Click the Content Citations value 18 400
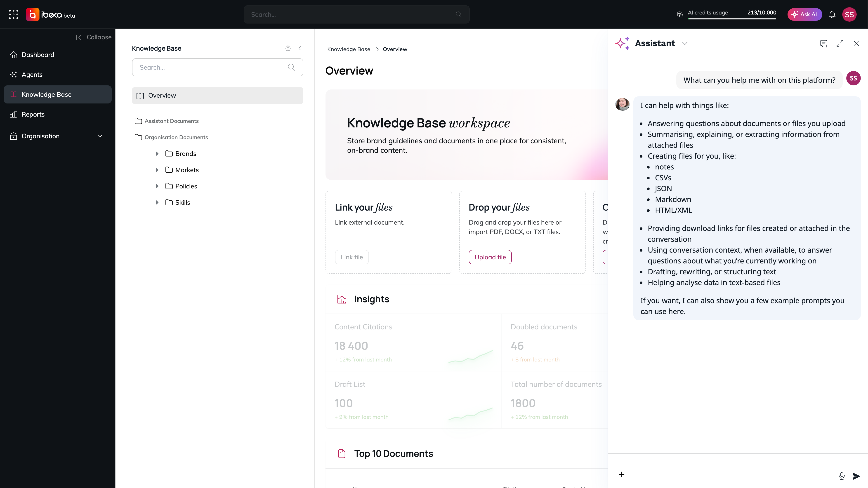The width and height of the screenshot is (868, 488). tap(351, 346)
